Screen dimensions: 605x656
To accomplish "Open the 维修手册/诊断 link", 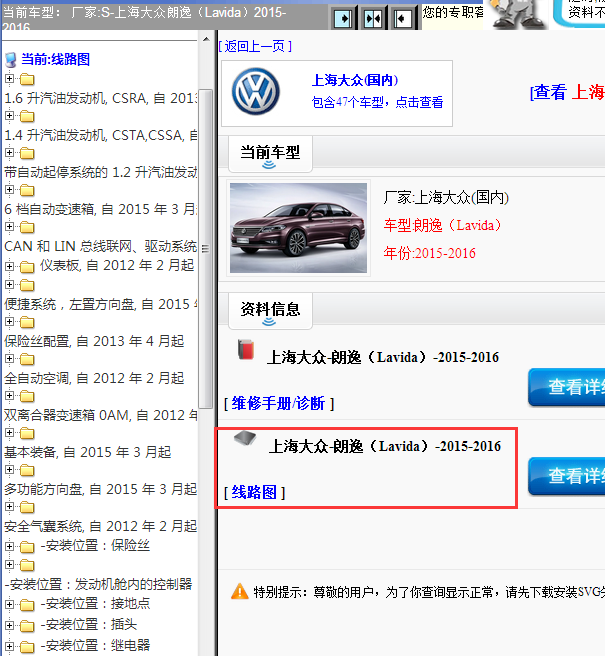I will pos(279,404).
